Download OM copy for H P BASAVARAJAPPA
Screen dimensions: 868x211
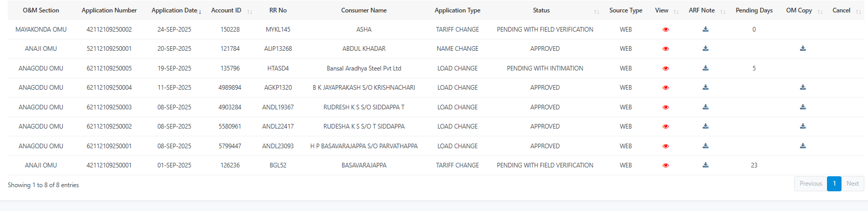coord(803,146)
